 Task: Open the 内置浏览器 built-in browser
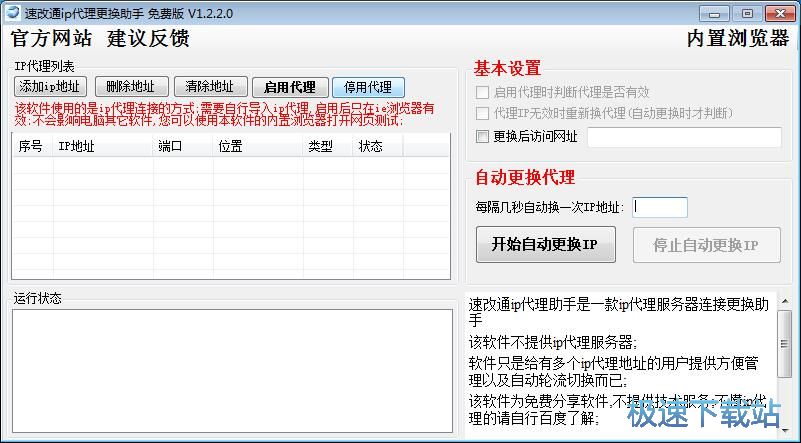(738, 39)
